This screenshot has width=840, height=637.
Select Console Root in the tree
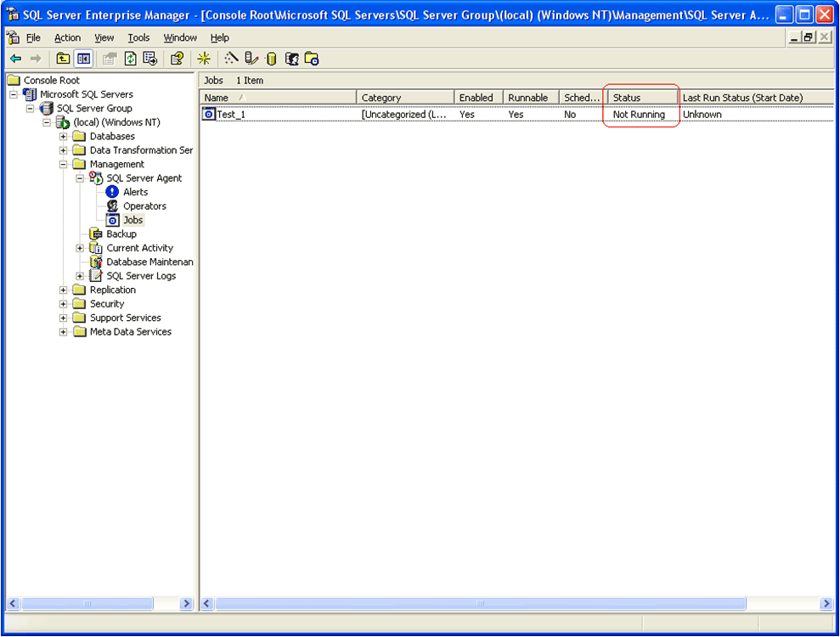pyautogui.click(x=52, y=81)
